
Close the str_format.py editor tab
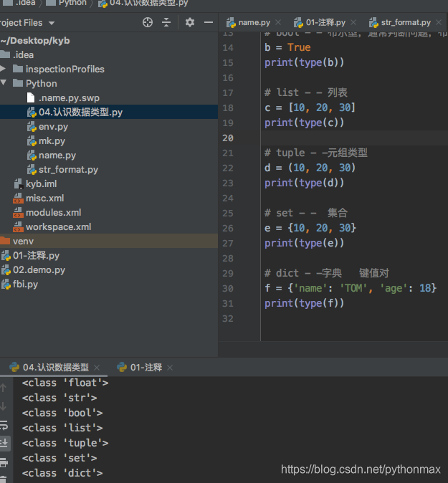click(x=439, y=22)
